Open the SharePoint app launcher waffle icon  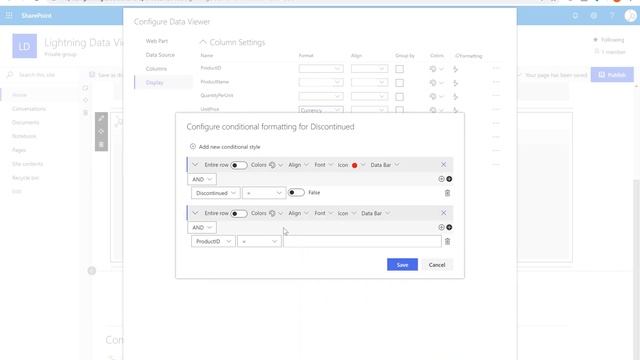tap(9, 16)
